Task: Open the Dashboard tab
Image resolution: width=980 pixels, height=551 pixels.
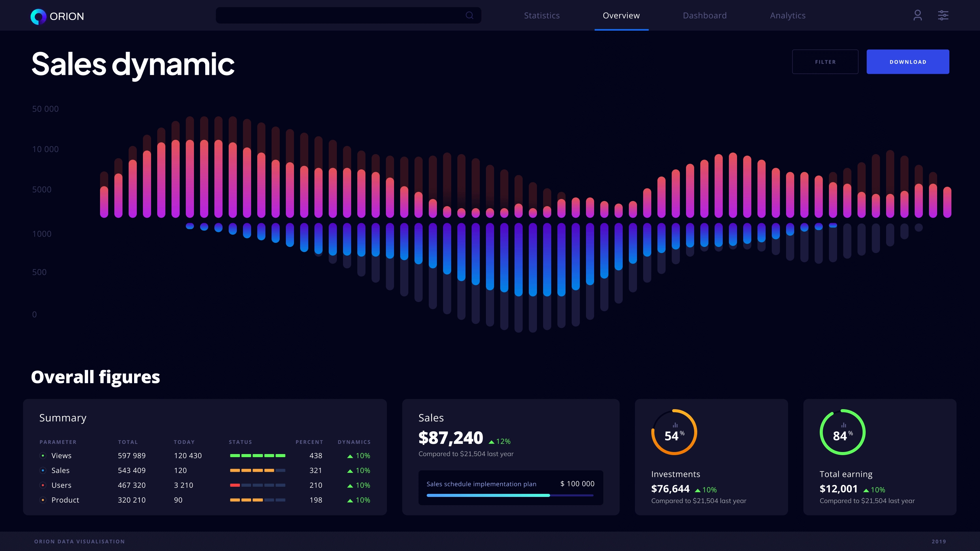Action: click(x=705, y=16)
